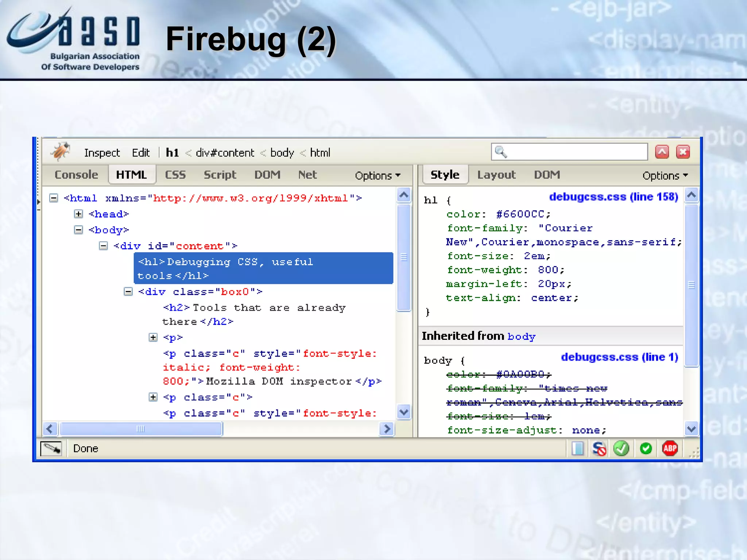
Task: Click HTML panel horizontal scrollbar thumb
Action: tap(141, 429)
